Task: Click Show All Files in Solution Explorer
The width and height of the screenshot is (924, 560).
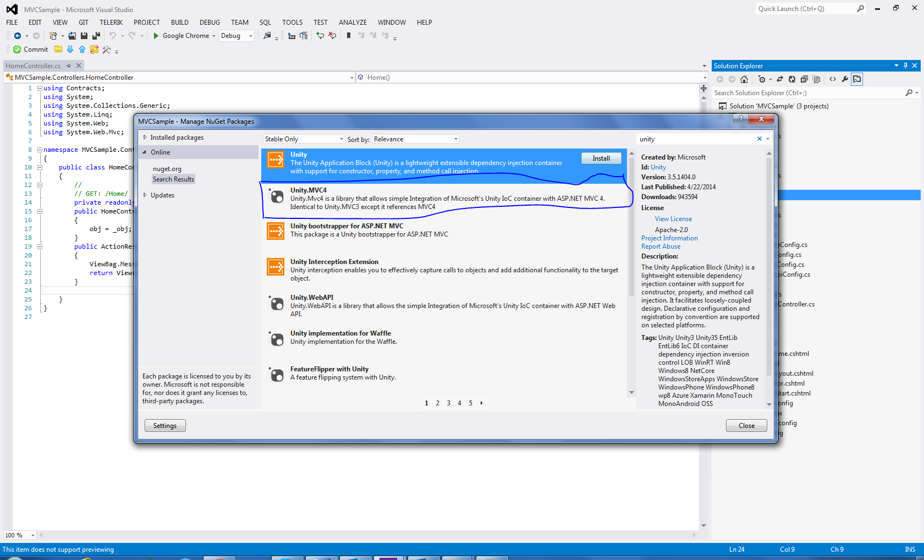Action: coord(816,79)
